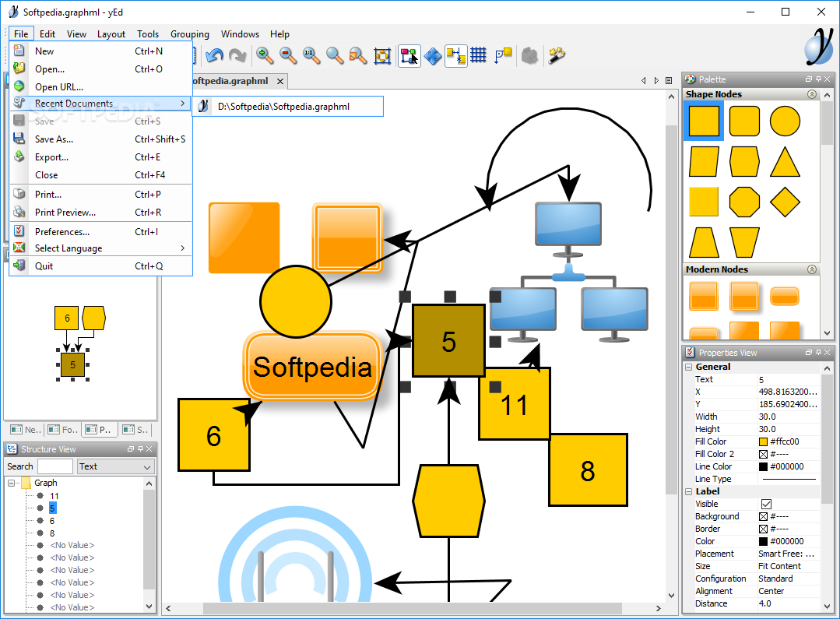
Task: Select node 8 in Structure View tree
Action: [x=52, y=533]
